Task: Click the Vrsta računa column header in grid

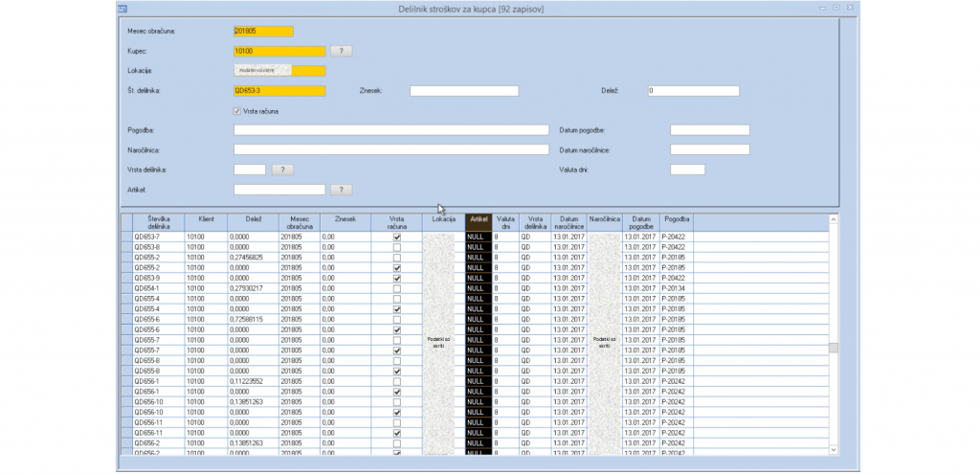Action: coord(397,222)
